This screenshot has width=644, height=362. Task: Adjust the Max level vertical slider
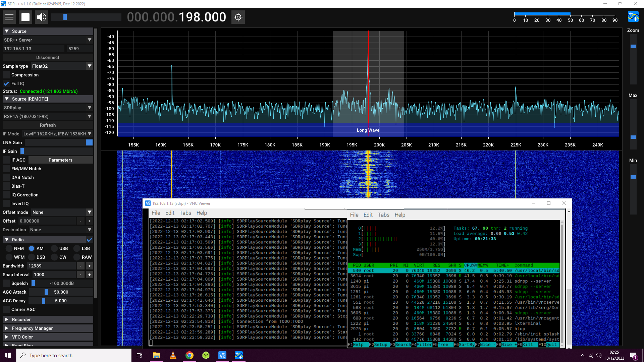point(633,124)
